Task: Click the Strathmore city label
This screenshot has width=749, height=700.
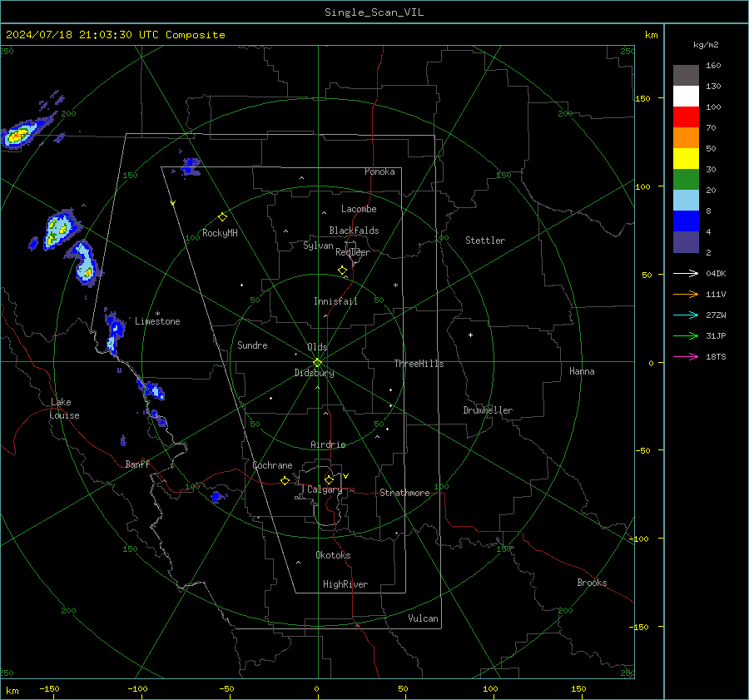Action: (404, 493)
